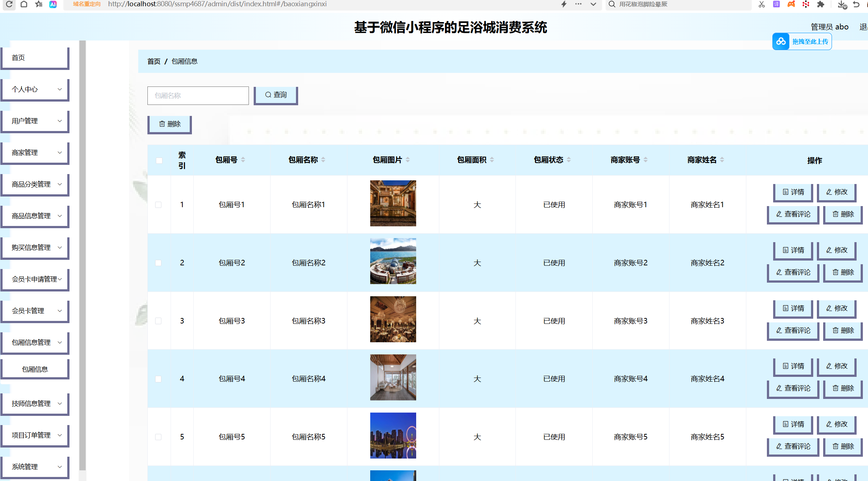
Task: Check the row for 包厢号4
Action: click(158, 379)
